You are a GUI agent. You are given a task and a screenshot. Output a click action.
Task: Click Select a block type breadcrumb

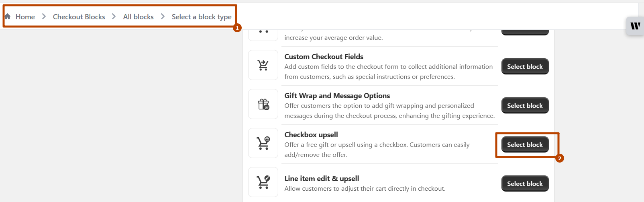202,17
